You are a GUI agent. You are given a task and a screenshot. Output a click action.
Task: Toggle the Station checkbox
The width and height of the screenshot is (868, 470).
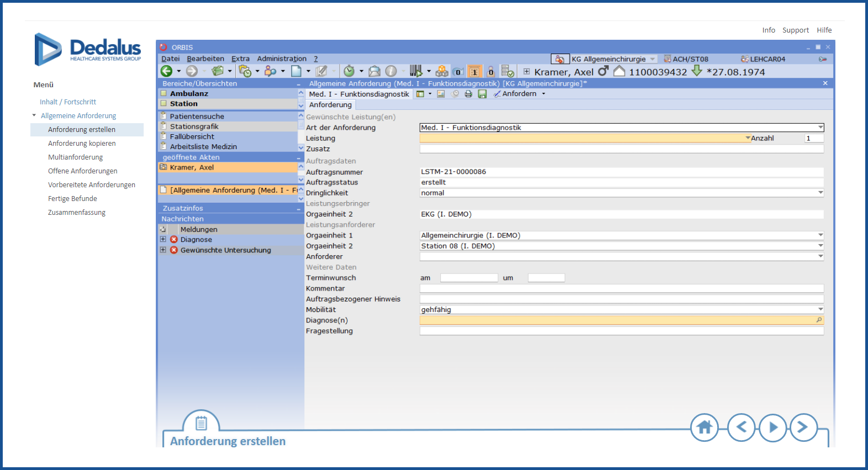point(164,103)
